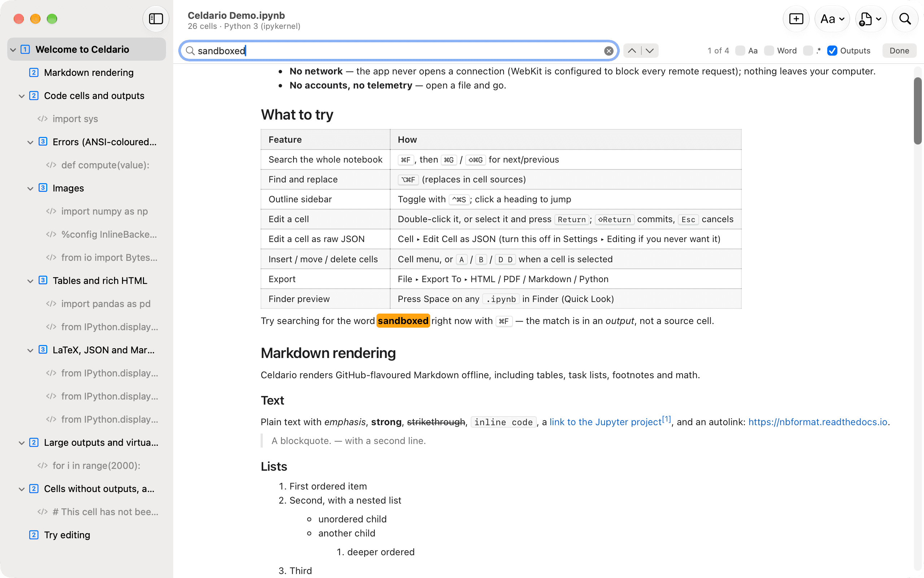Open link to the Jupyter project
Screen dimensions: 924x578
(605, 422)
